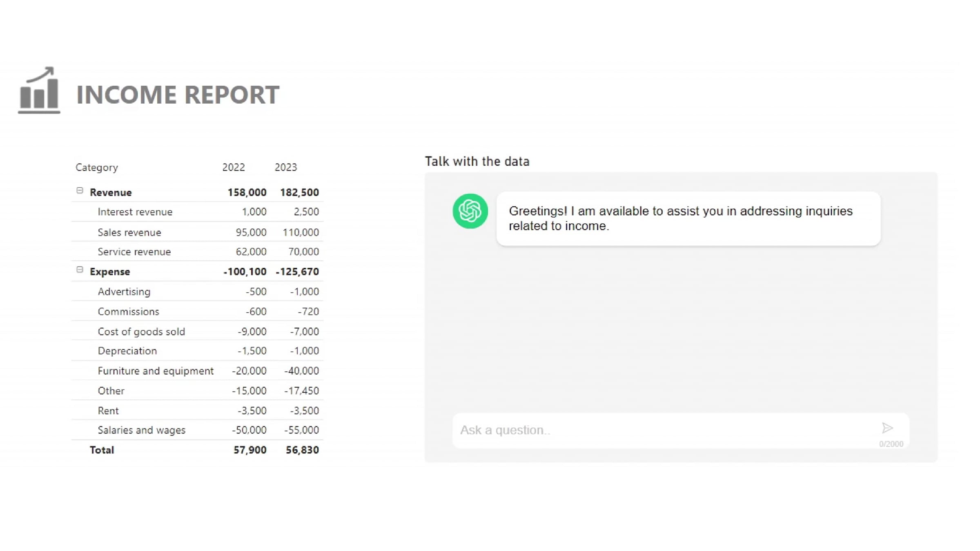Click the greeting chat message bubble
The width and height of the screenshot is (980, 551).
(x=688, y=218)
